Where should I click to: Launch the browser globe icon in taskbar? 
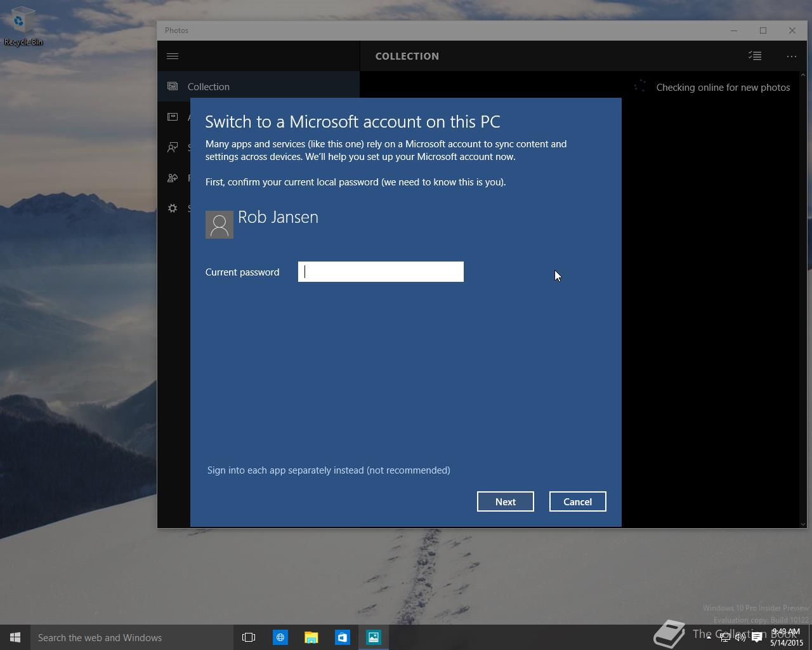pyautogui.click(x=280, y=637)
